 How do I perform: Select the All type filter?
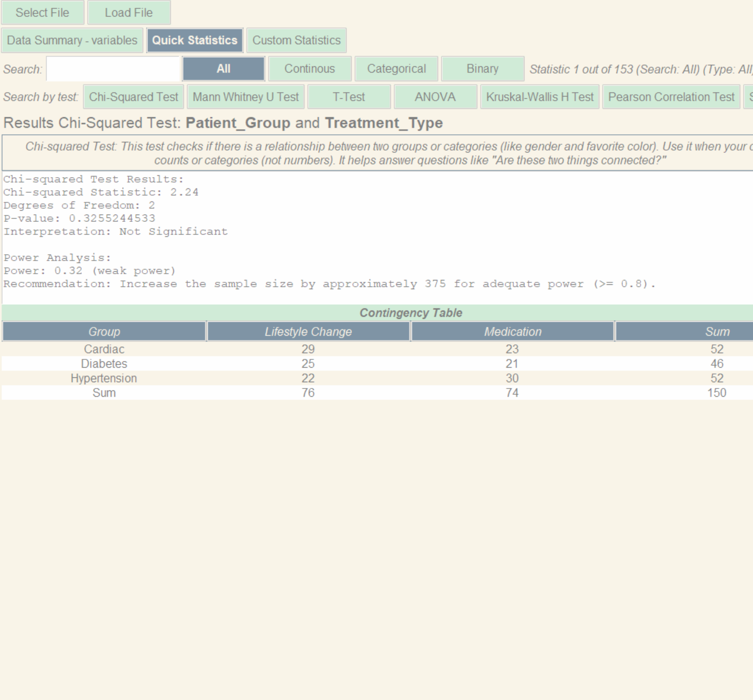(x=223, y=69)
